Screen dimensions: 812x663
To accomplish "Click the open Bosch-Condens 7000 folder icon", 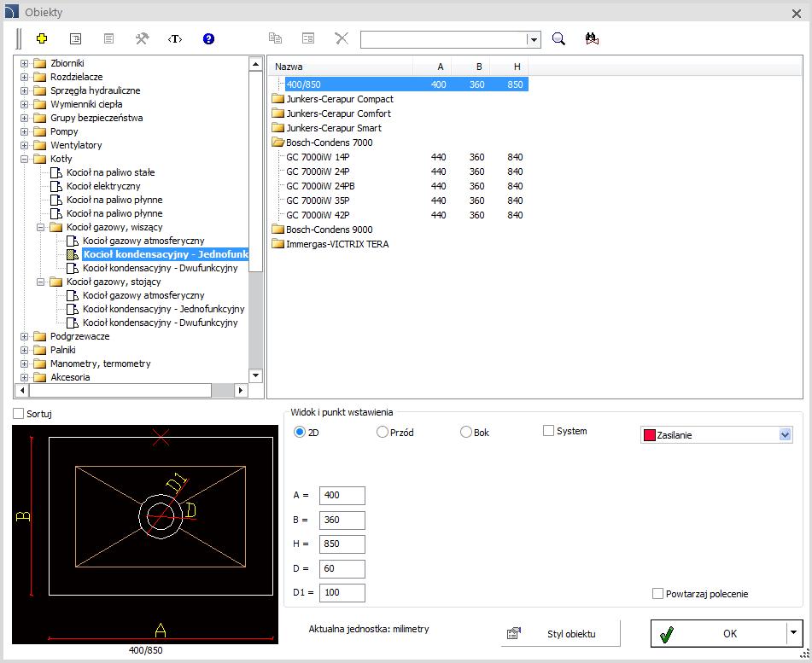I will [278, 142].
